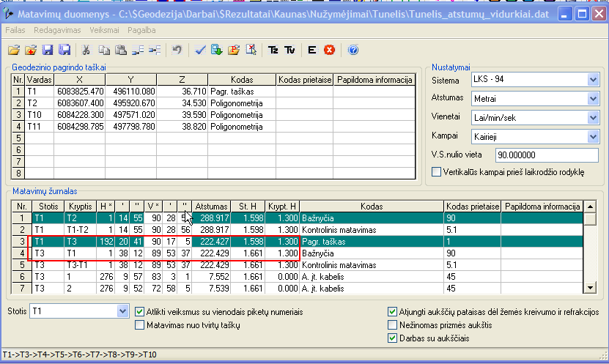Click the V.S.nulio vieta 90.000000 field
The height and width of the screenshot is (364, 609).
547,155
